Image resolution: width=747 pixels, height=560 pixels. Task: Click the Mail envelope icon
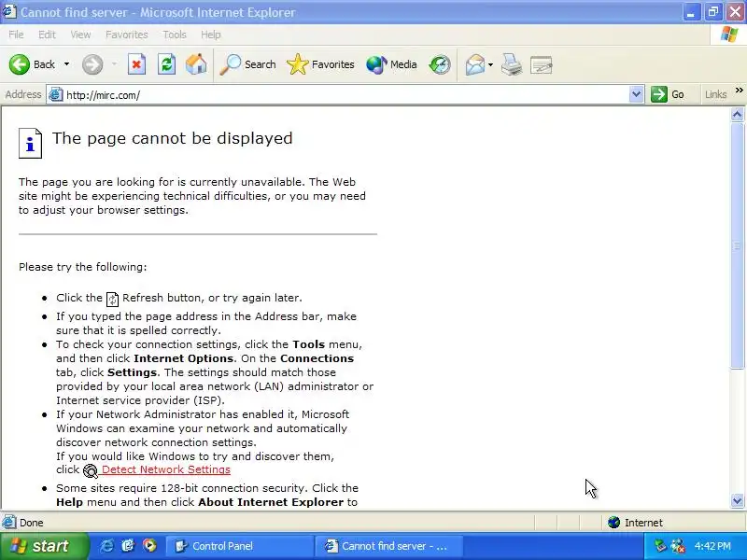tap(475, 64)
